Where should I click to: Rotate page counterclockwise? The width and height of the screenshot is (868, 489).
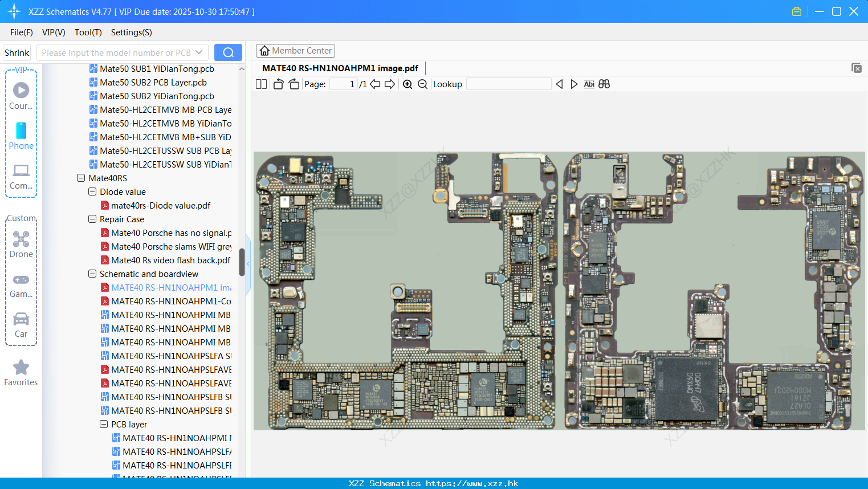coord(278,84)
